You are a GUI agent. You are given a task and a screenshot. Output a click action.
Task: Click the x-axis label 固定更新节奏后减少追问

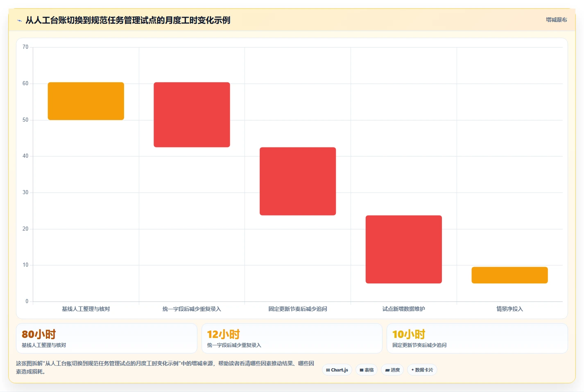point(298,309)
